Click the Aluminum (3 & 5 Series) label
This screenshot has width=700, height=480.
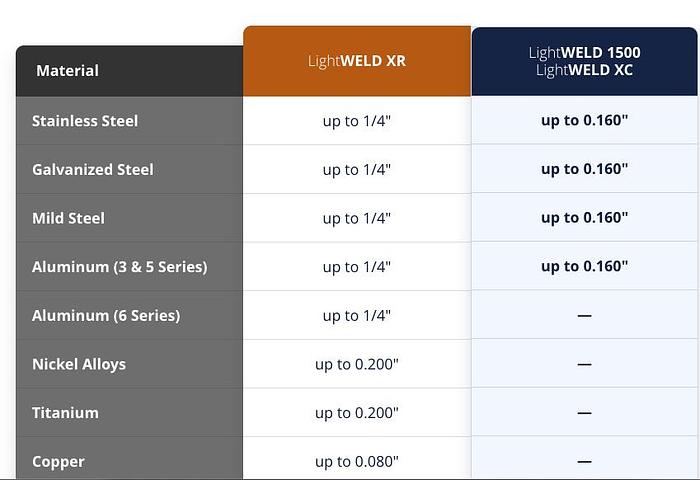120,267
